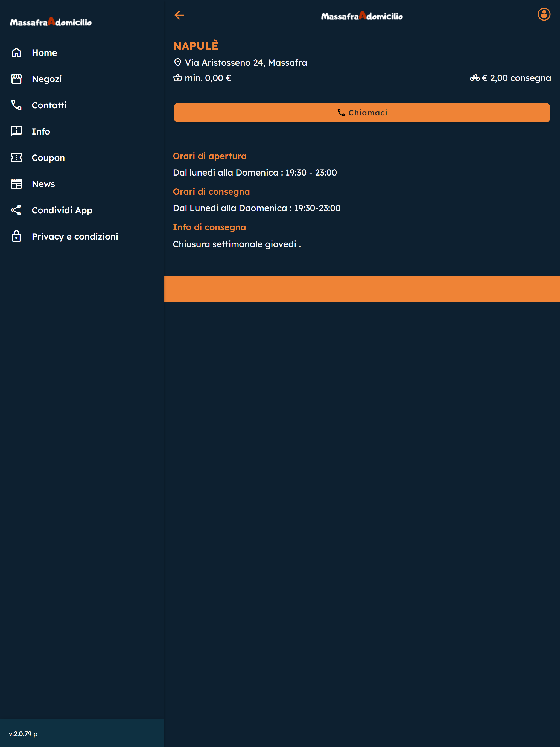Click the sidebar MassafraAdomicilio logo
Screen dimensions: 560x747
[x=51, y=22]
